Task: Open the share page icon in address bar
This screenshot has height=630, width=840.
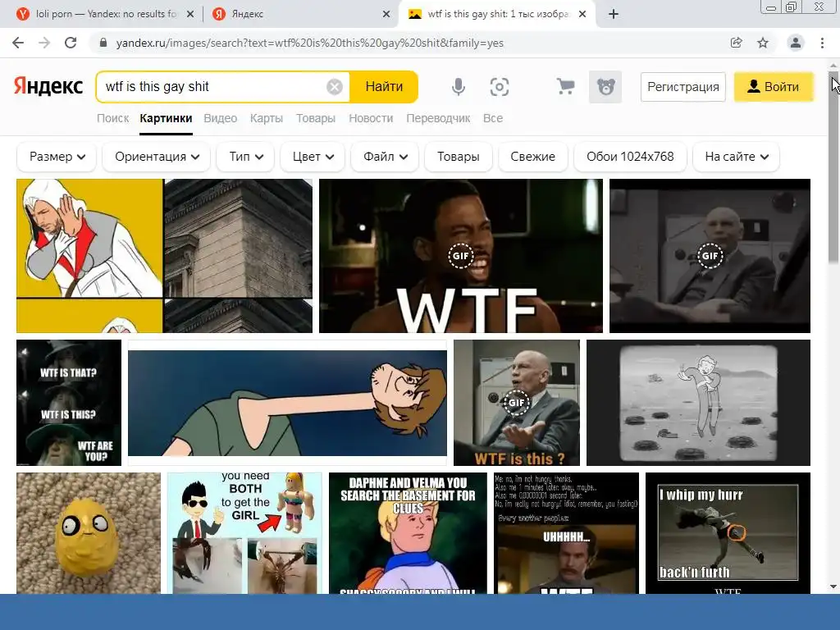Action: pos(736,43)
